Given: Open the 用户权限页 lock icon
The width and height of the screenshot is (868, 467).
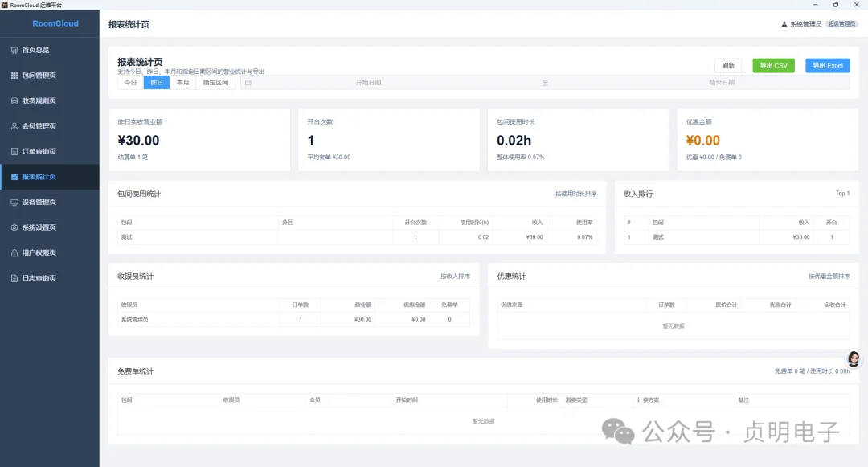Looking at the screenshot, I should point(14,253).
